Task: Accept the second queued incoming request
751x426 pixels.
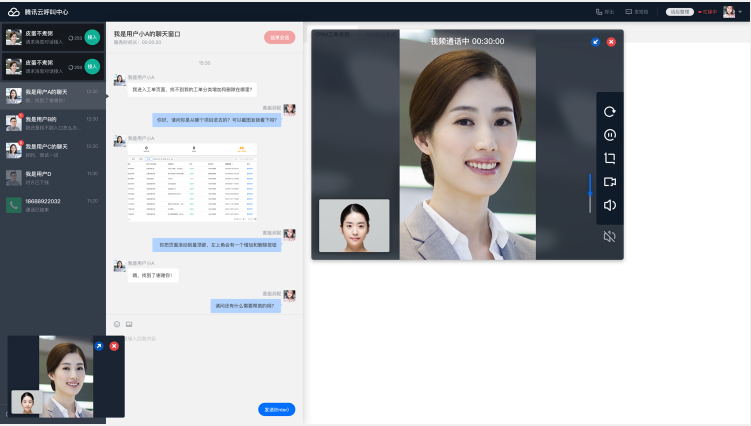Action: coord(92,67)
